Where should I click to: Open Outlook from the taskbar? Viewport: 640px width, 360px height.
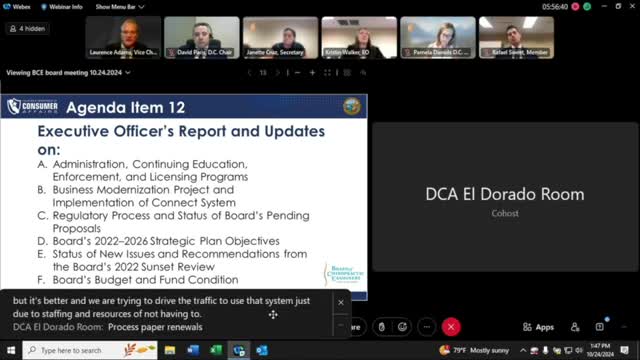262,350
